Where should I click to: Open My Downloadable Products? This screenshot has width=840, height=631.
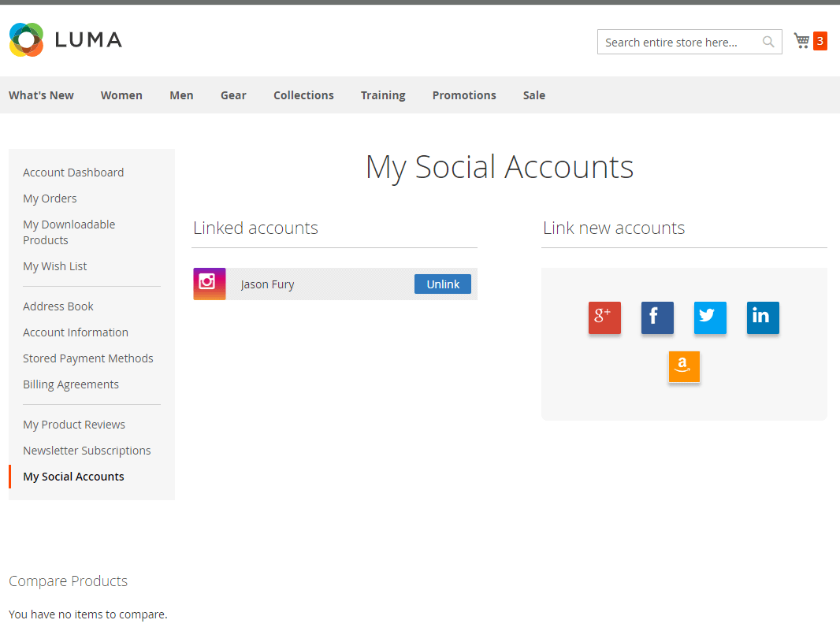coord(69,232)
